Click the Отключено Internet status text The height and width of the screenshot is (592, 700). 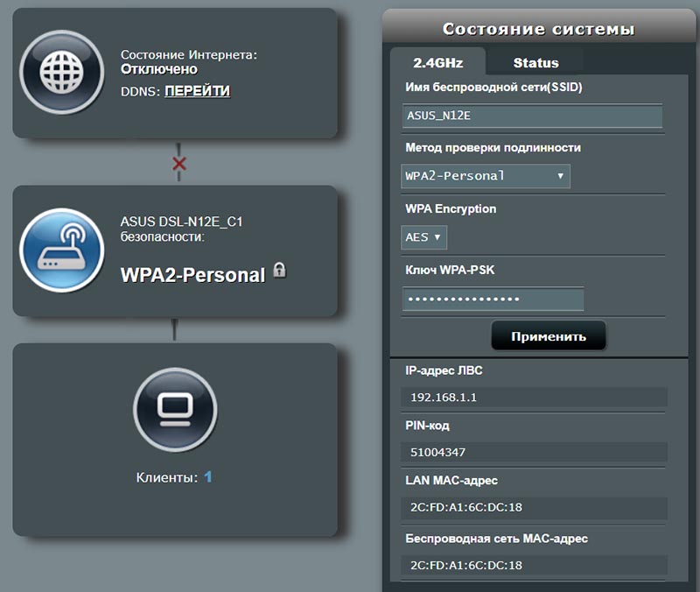tap(159, 69)
